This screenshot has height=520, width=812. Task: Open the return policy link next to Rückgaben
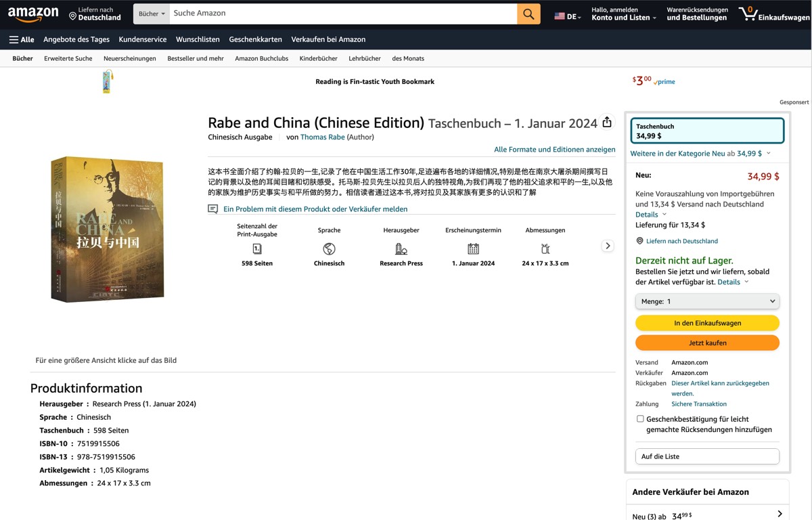(720, 388)
